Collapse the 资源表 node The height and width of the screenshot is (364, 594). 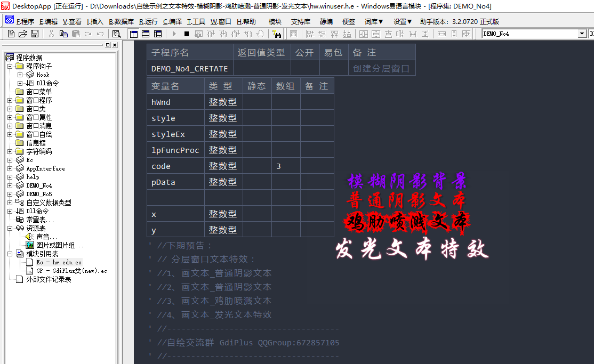[10, 228]
